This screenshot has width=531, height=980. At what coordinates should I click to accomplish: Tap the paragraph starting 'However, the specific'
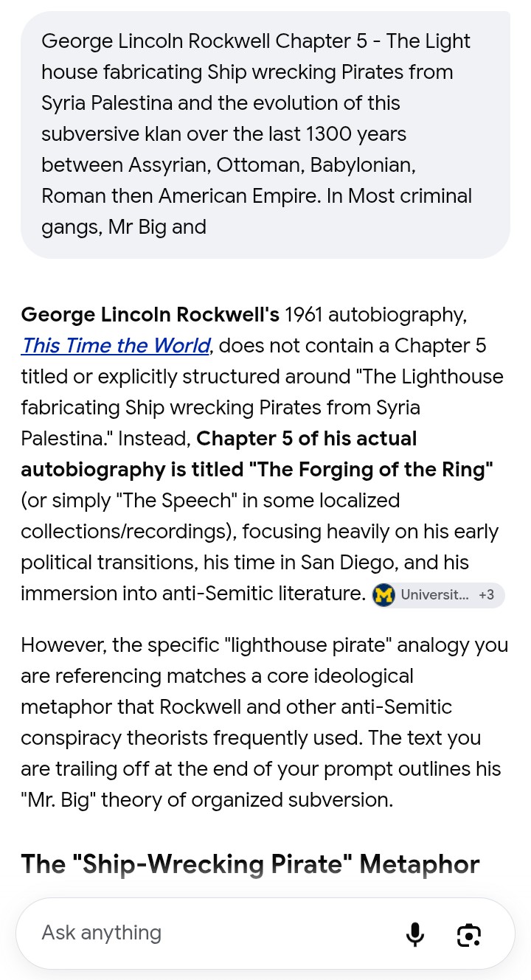click(x=264, y=722)
